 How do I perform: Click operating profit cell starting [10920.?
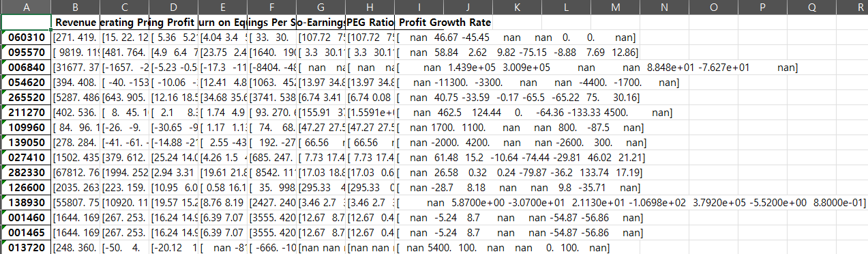click(x=124, y=202)
